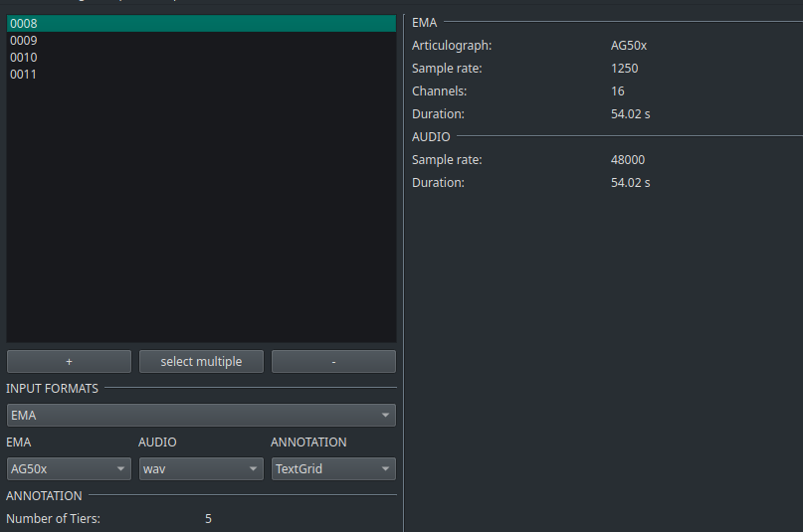Pick recording 0011 in the file list

(x=24, y=75)
